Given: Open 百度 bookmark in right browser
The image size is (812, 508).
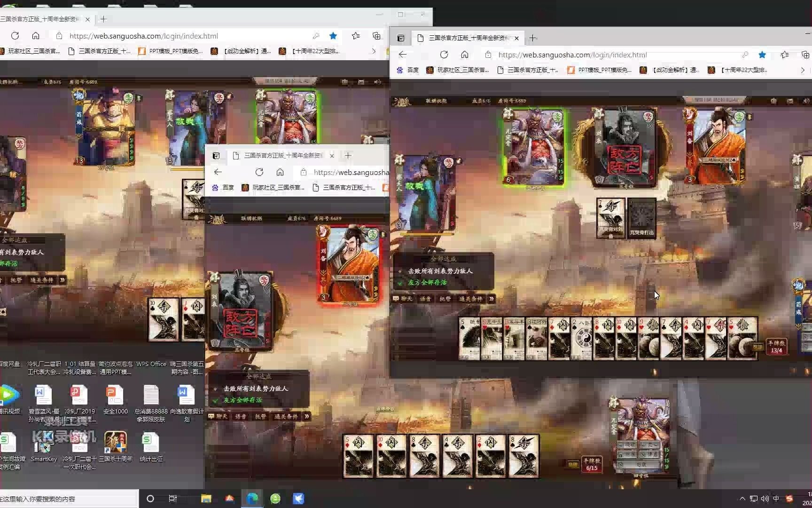Looking at the screenshot, I should [x=408, y=70].
